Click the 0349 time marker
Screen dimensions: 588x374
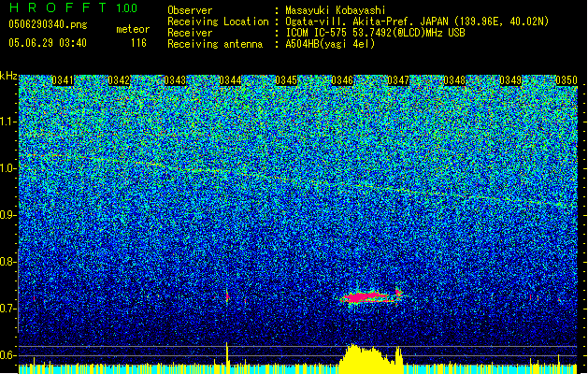point(510,80)
